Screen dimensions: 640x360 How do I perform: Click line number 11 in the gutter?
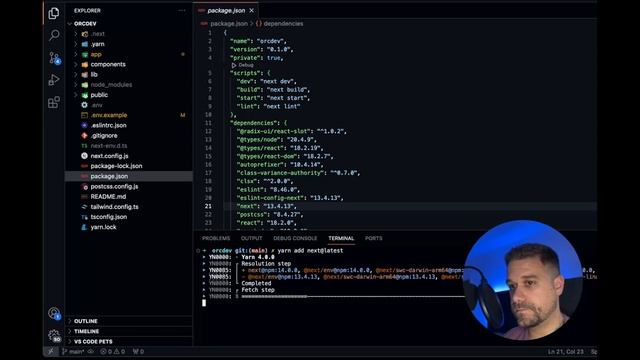pos(209,123)
